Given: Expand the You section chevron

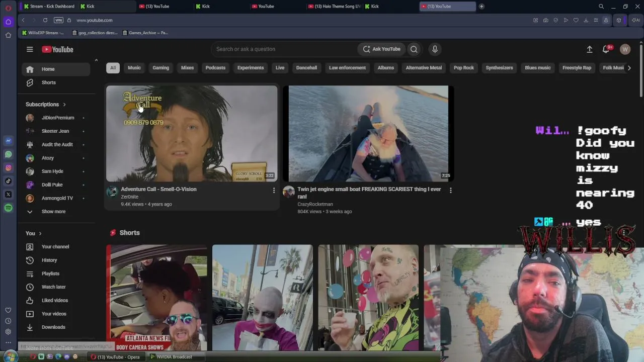Looking at the screenshot, I should click(40, 233).
